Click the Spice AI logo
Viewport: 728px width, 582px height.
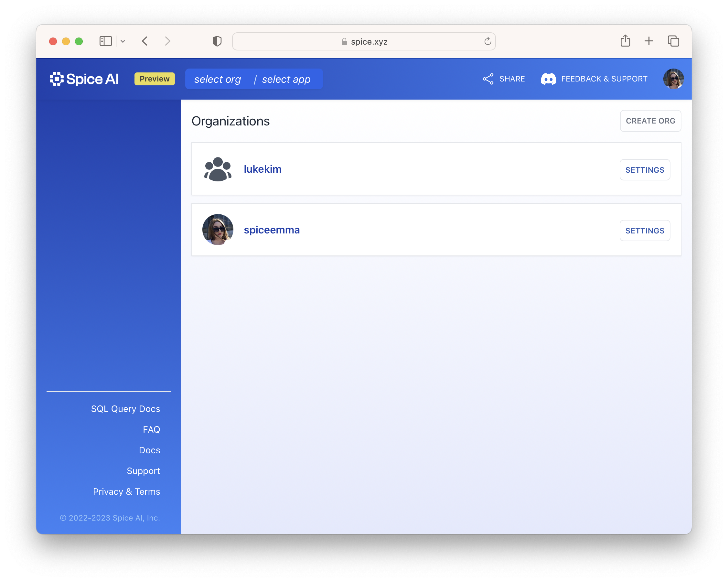[84, 79]
